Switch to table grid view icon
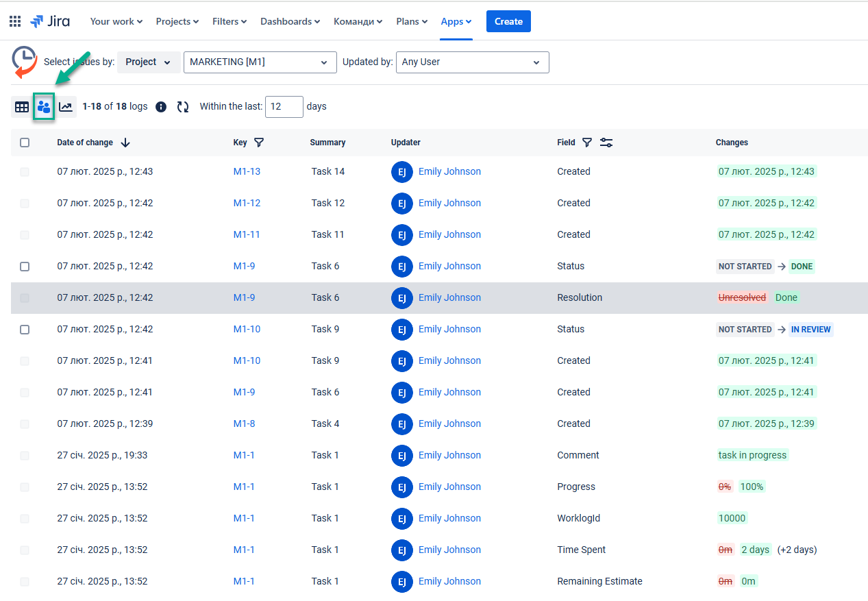 pos(22,107)
